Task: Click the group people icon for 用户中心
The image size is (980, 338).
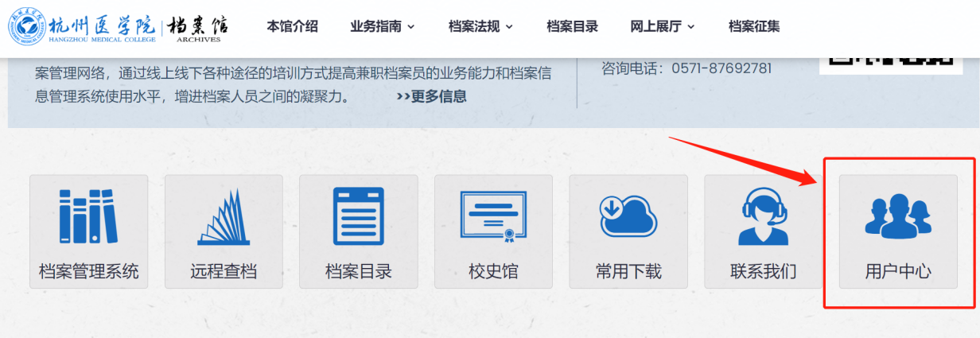Action: (x=898, y=216)
